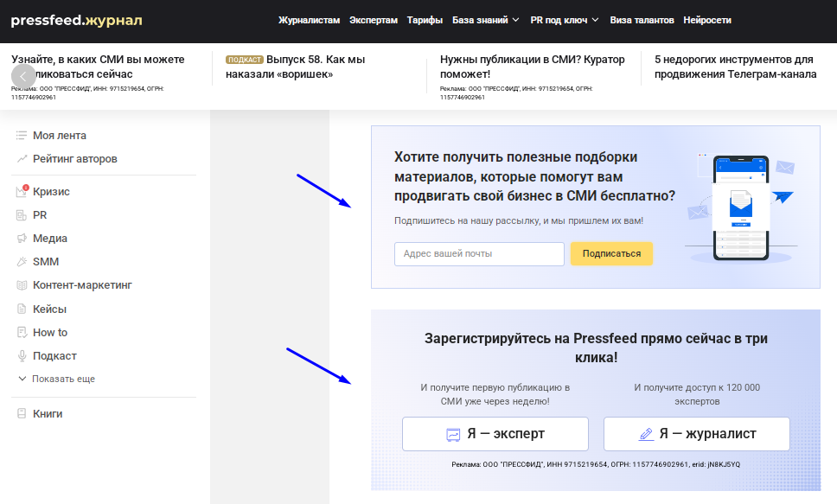Select the Подкаст category label
837x504 pixels.
[54, 355]
